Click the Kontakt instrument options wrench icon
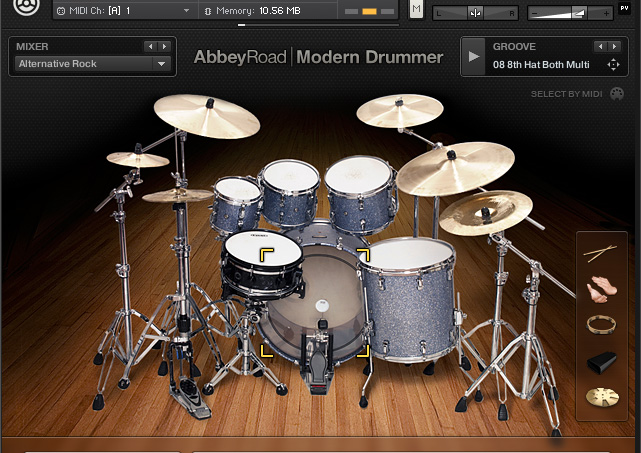The height and width of the screenshot is (453, 641). click(x=27, y=6)
